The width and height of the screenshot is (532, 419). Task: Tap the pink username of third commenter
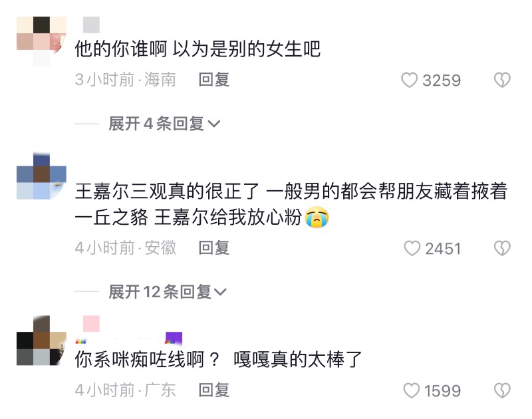91,324
